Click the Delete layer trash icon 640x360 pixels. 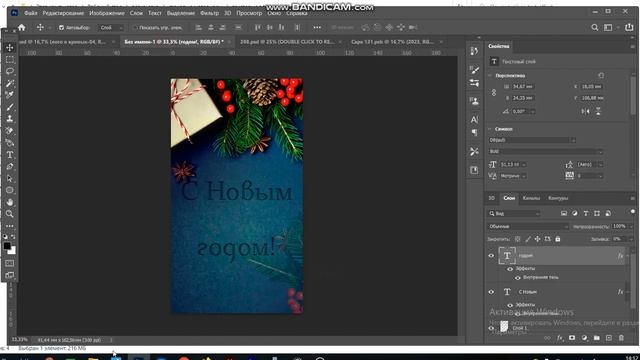pos(621,338)
